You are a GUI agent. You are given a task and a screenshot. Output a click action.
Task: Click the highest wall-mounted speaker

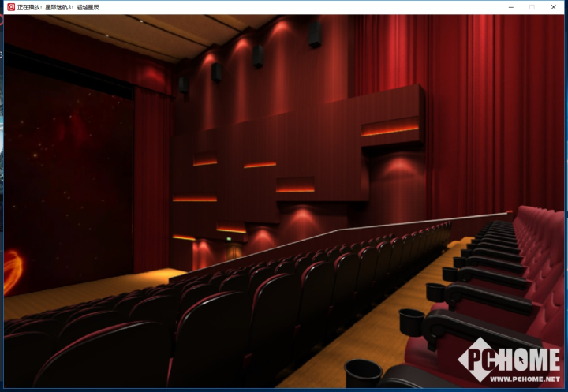click(315, 35)
